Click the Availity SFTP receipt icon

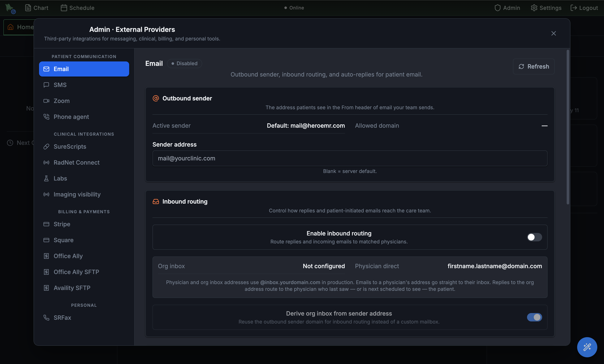coord(46,288)
